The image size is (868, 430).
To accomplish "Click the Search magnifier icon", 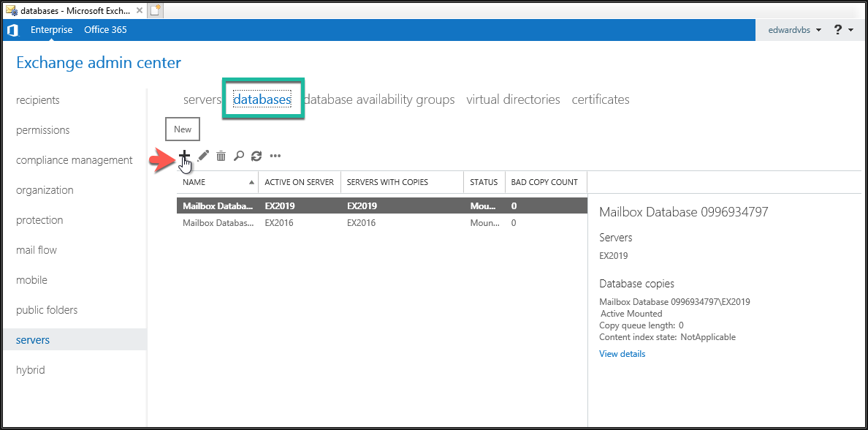I will tap(239, 156).
